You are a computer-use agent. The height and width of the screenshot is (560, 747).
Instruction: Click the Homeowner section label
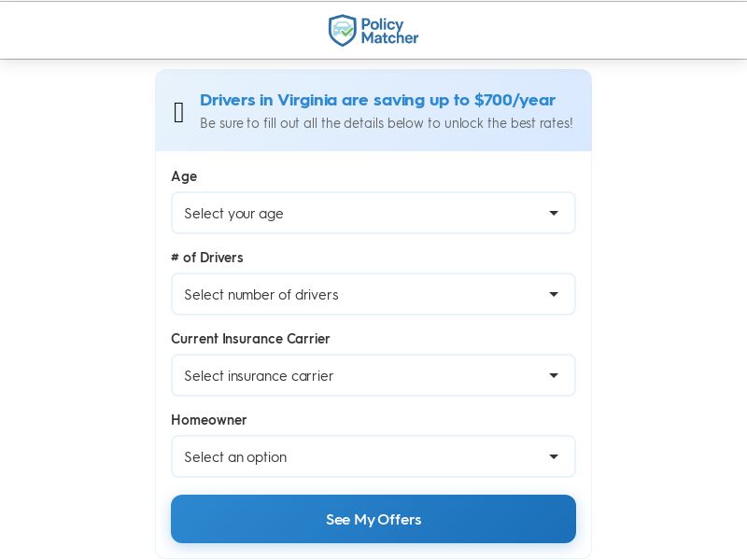click(209, 420)
